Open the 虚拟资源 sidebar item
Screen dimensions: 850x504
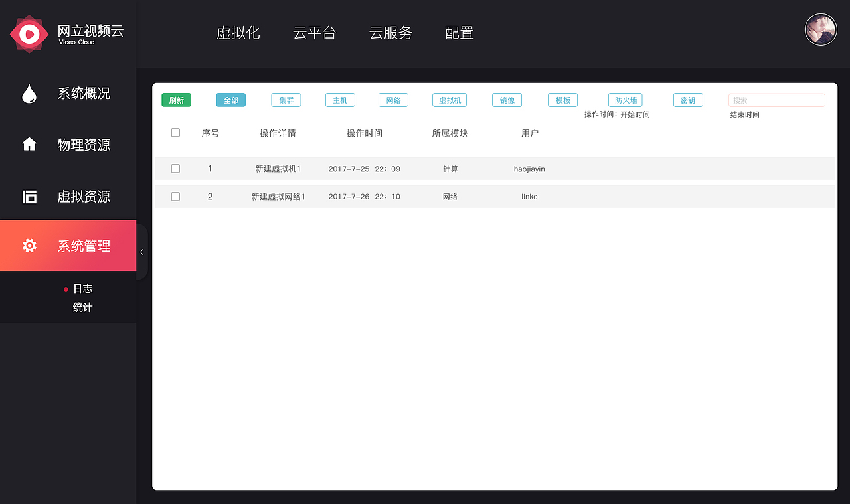tap(68, 197)
